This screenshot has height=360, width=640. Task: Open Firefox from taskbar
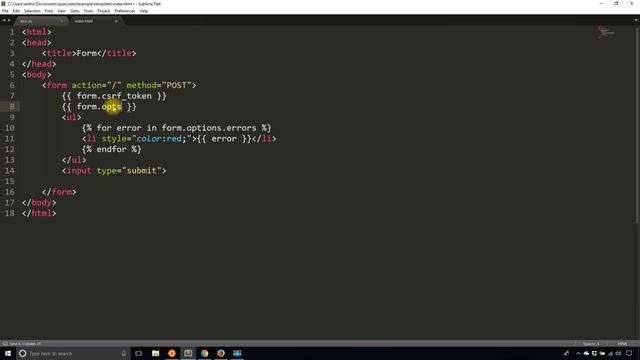coord(221,353)
